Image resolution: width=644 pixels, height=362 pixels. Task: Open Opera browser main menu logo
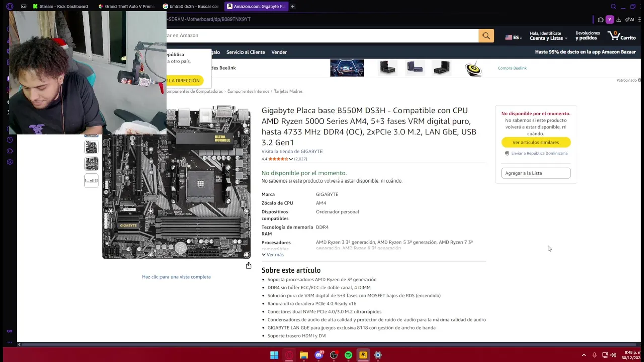coord(9,6)
